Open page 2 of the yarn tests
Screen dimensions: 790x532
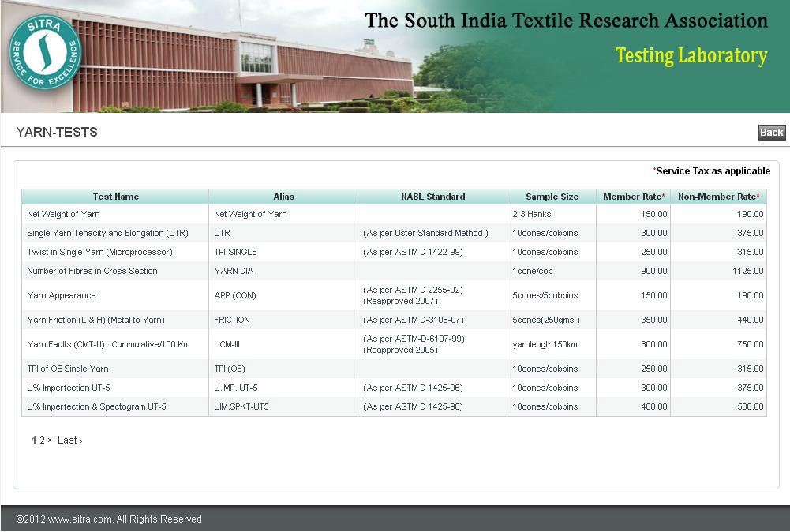(43, 440)
